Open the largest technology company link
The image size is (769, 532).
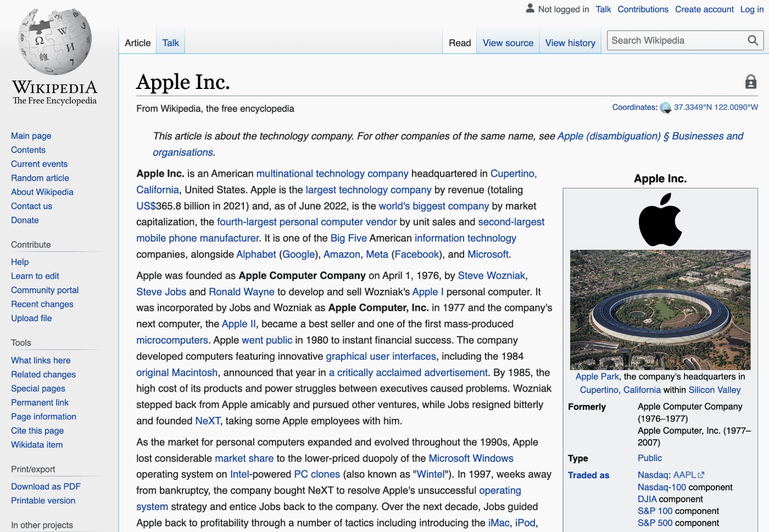[369, 190]
